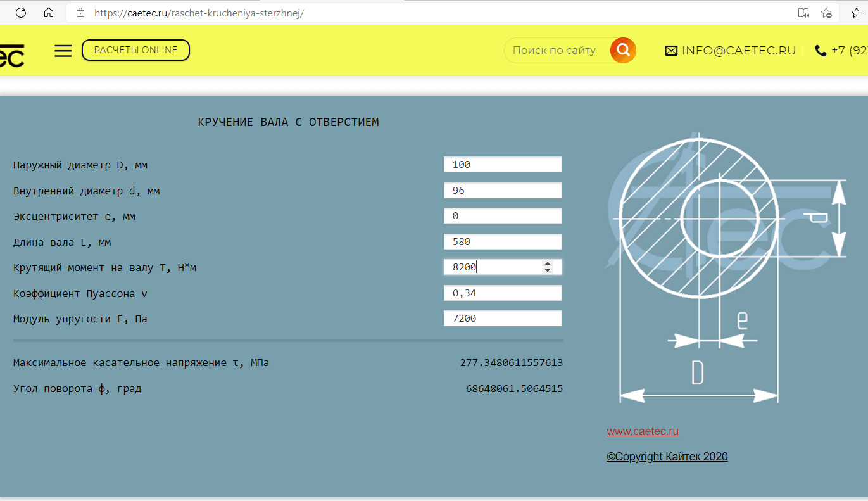Viewport: 868px width, 501px height.
Task: Click the label Эксцентриситет e, мм
Action: coord(74,217)
